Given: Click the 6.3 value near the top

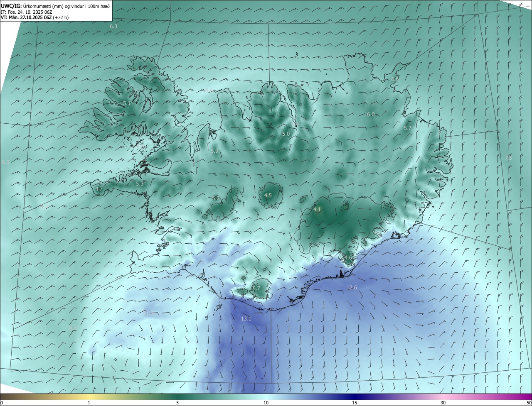Looking at the screenshot, I should (x=113, y=26).
